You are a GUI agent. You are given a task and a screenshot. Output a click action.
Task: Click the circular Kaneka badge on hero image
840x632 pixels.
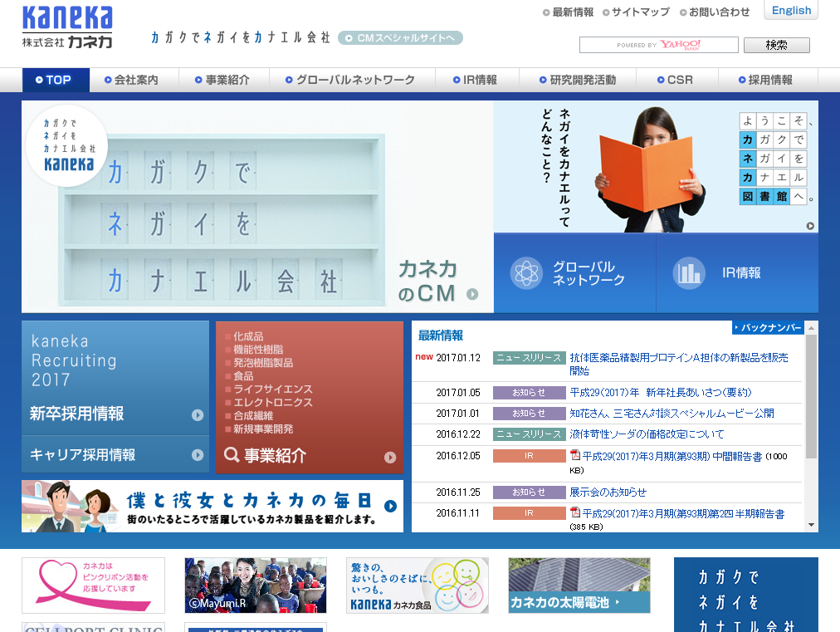[x=67, y=145]
